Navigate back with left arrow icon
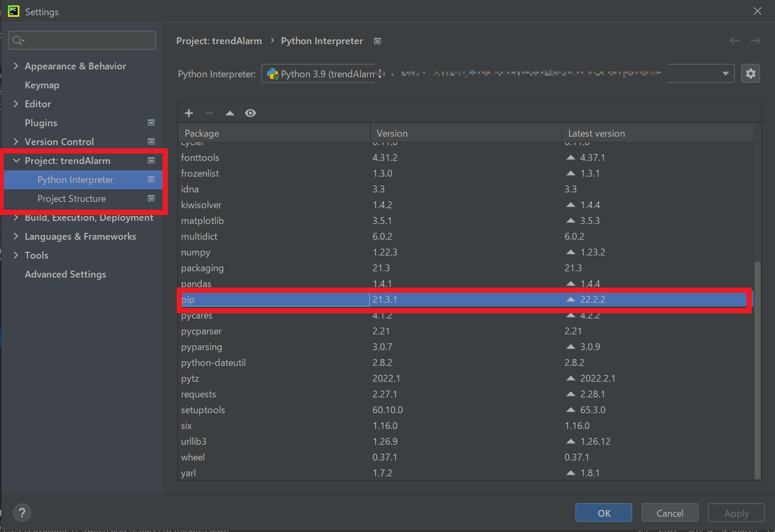Viewport: 775px width, 532px height. pyautogui.click(x=734, y=40)
